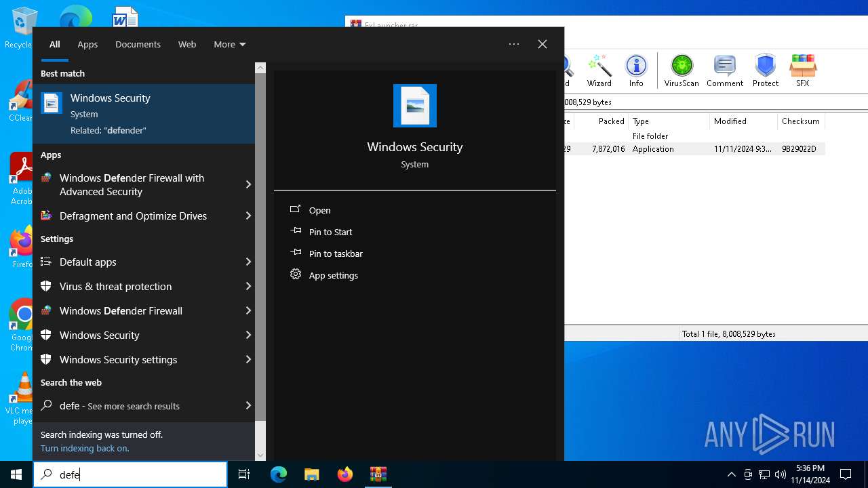This screenshot has width=868, height=488.
Task: Click 'Turn indexing back on' link
Action: (x=85, y=448)
